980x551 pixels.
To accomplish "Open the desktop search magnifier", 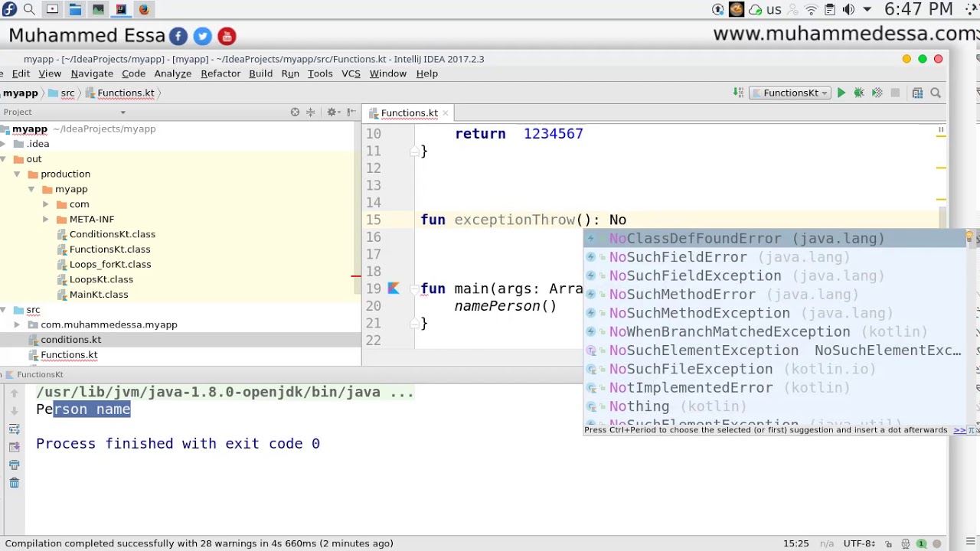I will [x=29, y=9].
